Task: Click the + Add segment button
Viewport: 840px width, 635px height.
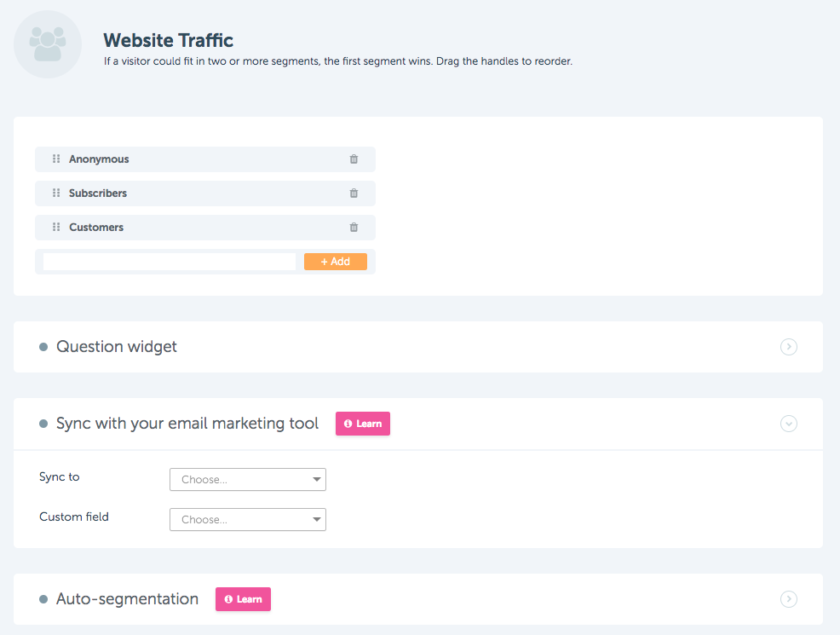Action: 336,262
